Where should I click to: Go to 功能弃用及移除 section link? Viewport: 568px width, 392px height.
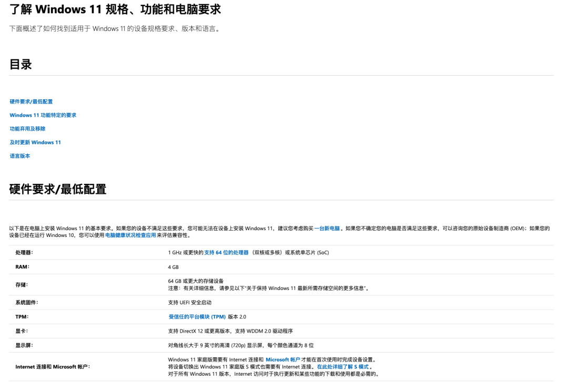pos(27,129)
